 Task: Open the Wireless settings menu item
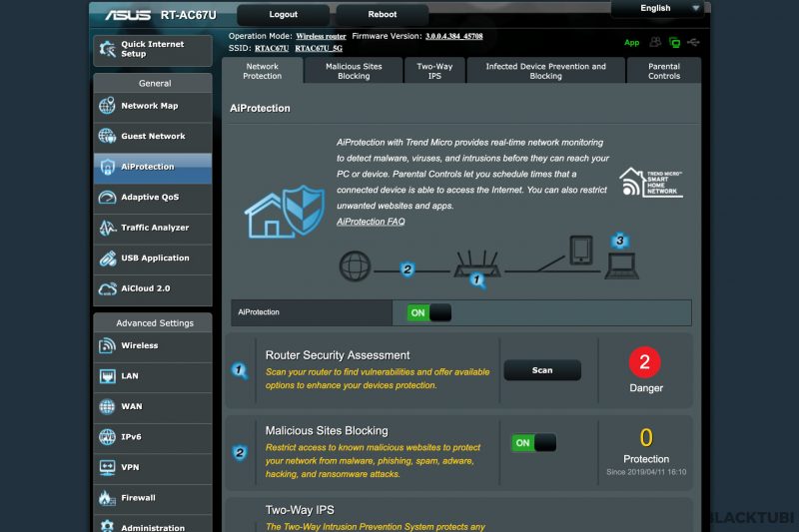coord(153,345)
